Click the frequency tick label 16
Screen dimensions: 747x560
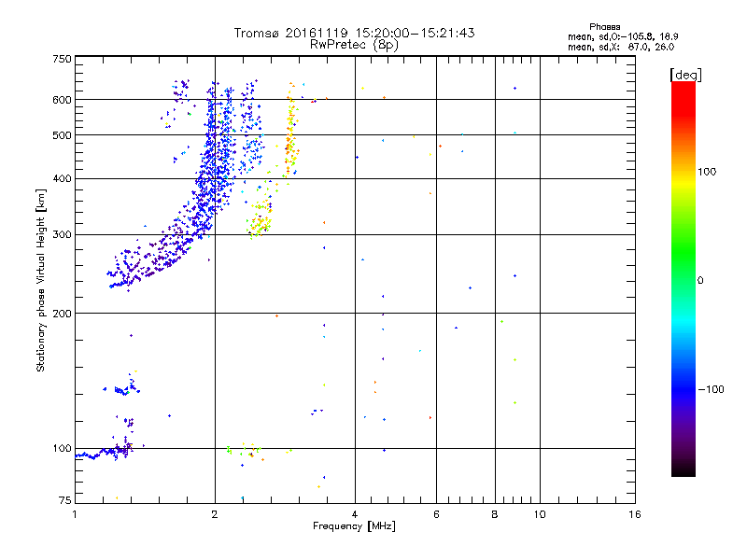(x=635, y=514)
